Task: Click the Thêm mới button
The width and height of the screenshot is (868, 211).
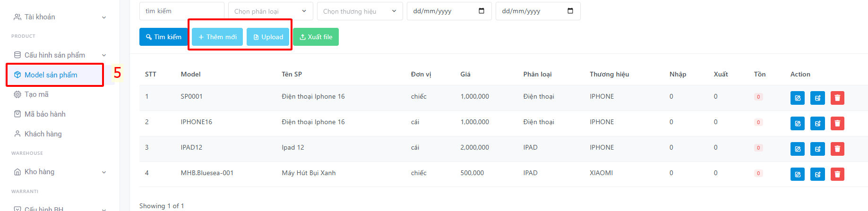Action: tap(217, 37)
